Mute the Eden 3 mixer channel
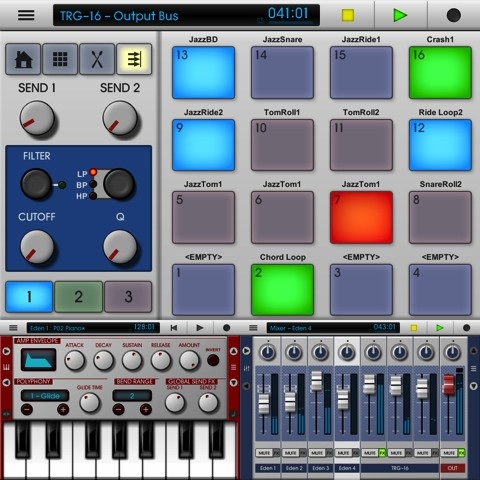Image resolution: width=480 pixels, height=480 pixels. pos(317,453)
